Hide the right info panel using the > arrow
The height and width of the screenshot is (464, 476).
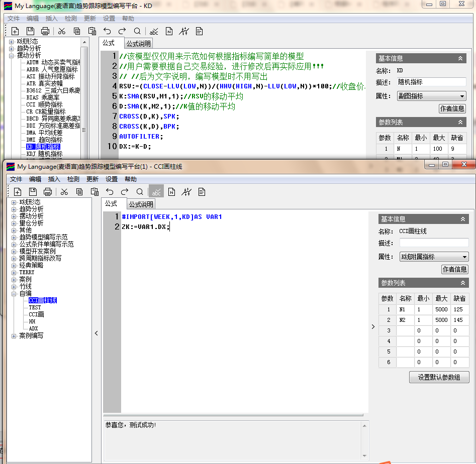tap(373, 327)
